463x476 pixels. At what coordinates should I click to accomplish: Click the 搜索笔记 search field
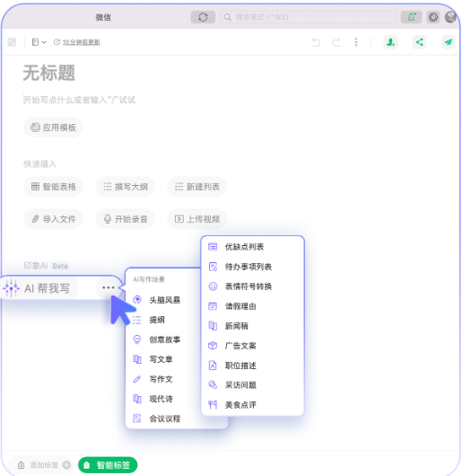point(308,17)
